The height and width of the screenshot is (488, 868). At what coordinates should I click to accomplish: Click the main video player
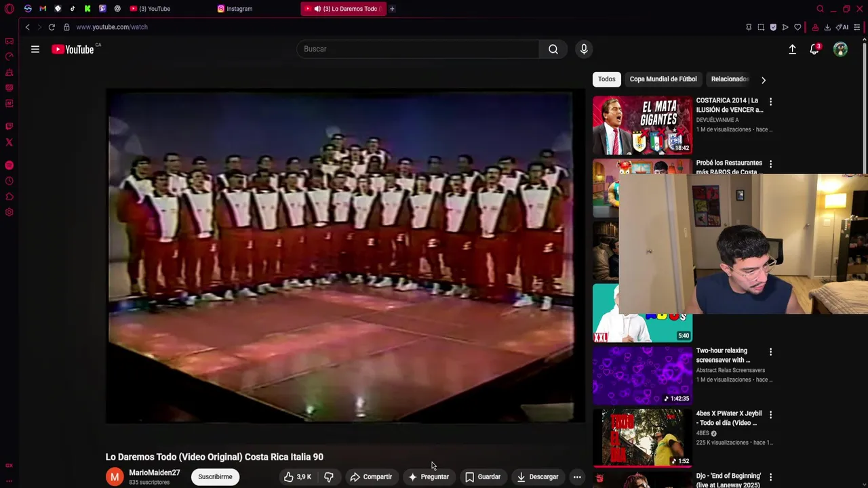345,256
